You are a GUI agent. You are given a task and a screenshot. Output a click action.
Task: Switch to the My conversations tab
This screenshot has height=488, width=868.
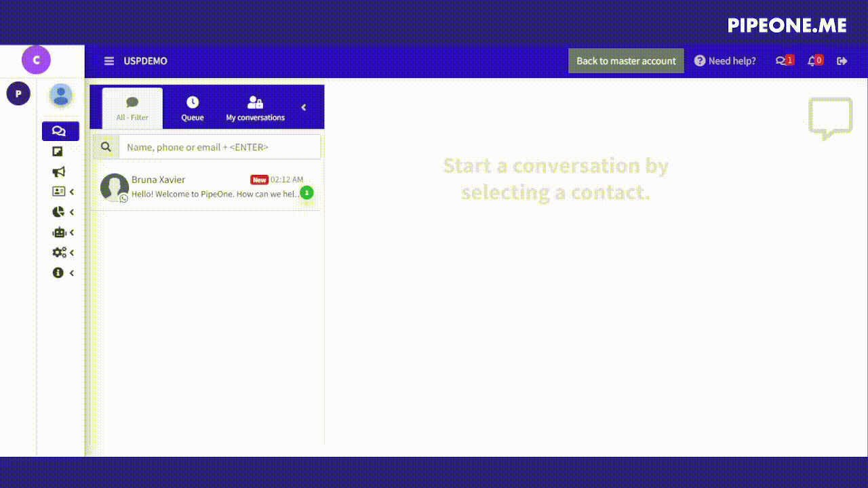click(255, 108)
